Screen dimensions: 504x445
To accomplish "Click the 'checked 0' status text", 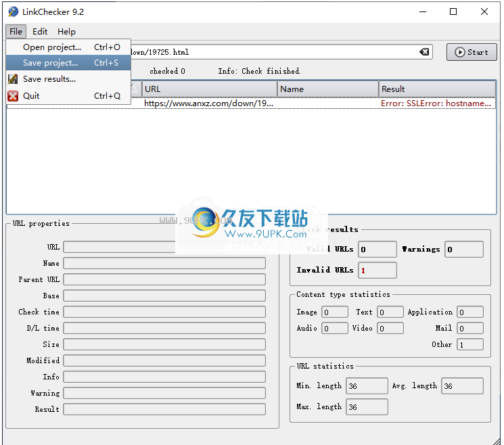I will coord(168,71).
